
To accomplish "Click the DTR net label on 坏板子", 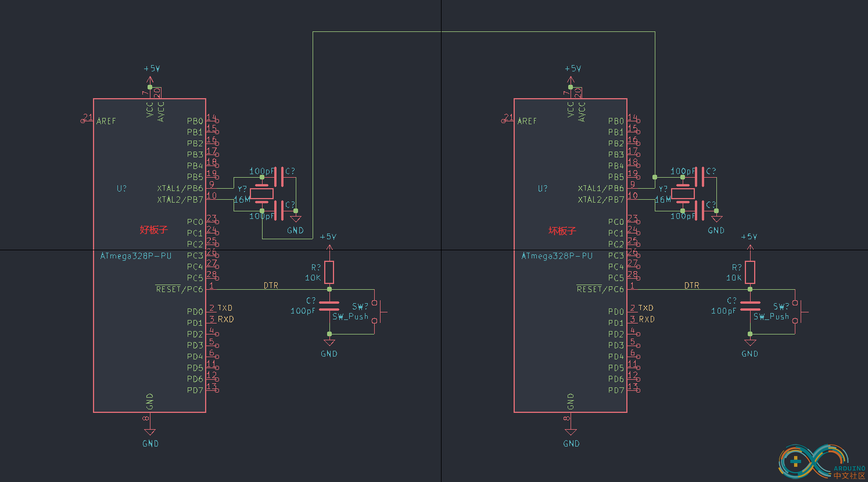I will (x=691, y=285).
